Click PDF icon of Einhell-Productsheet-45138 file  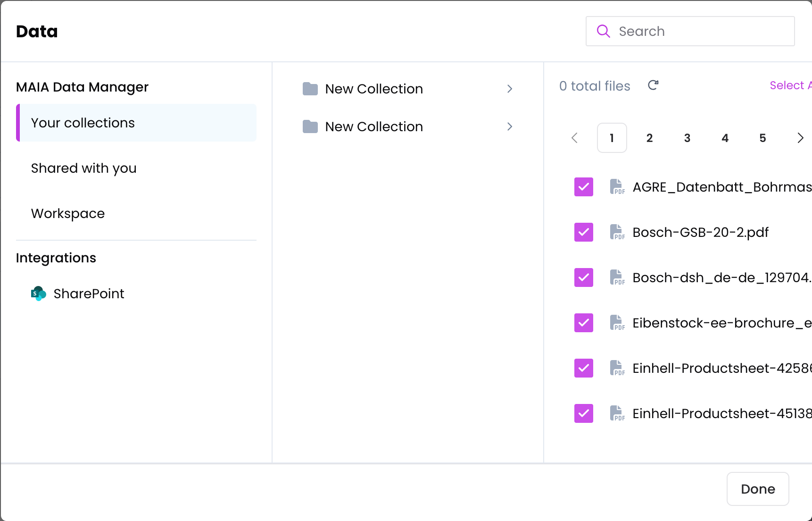point(617,413)
